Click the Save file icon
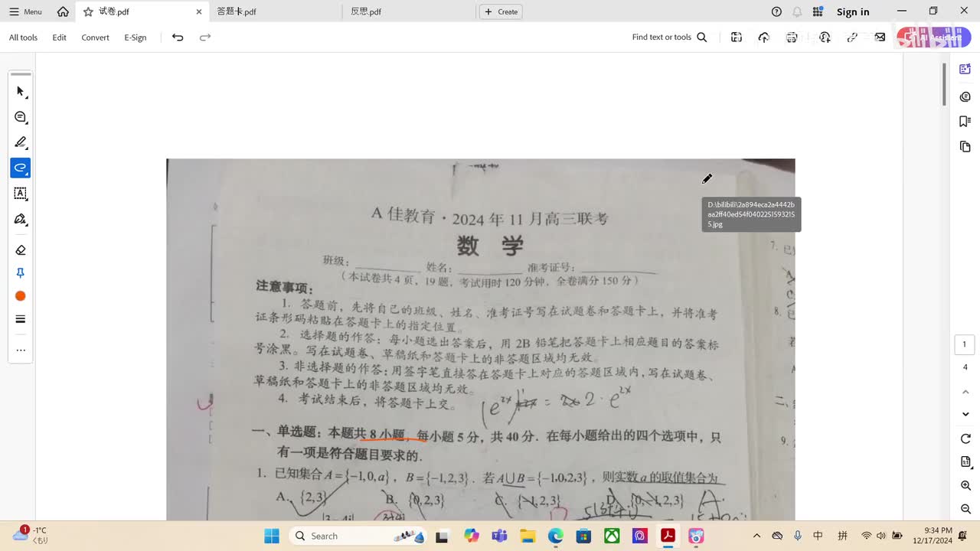The height and width of the screenshot is (551, 980). tap(737, 37)
